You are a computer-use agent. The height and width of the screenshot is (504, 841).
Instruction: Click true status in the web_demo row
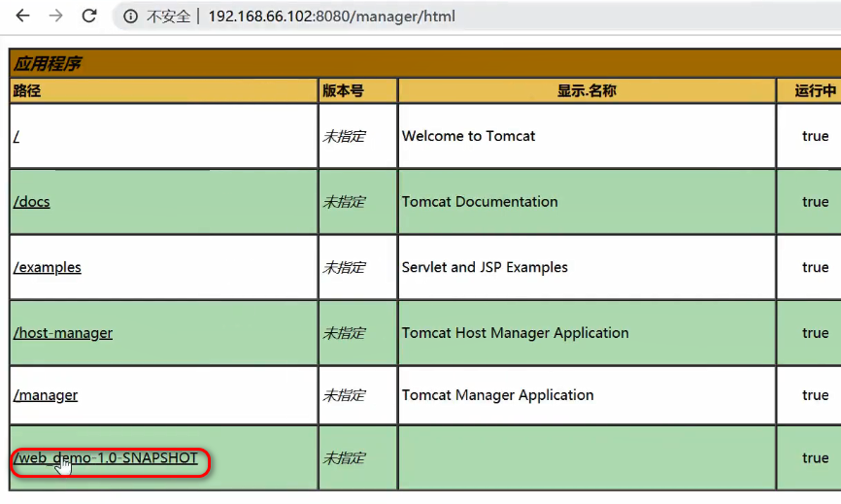(x=815, y=458)
